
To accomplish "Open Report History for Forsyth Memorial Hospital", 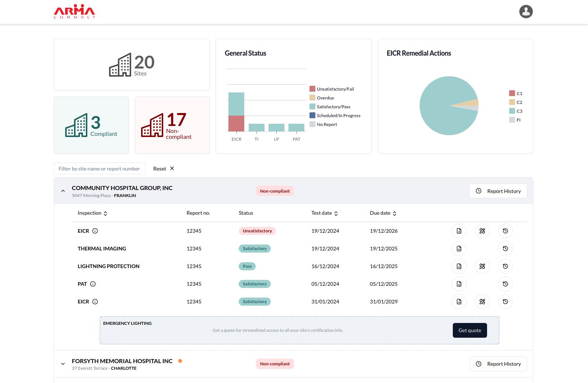I will pyautogui.click(x=498, y=364).
